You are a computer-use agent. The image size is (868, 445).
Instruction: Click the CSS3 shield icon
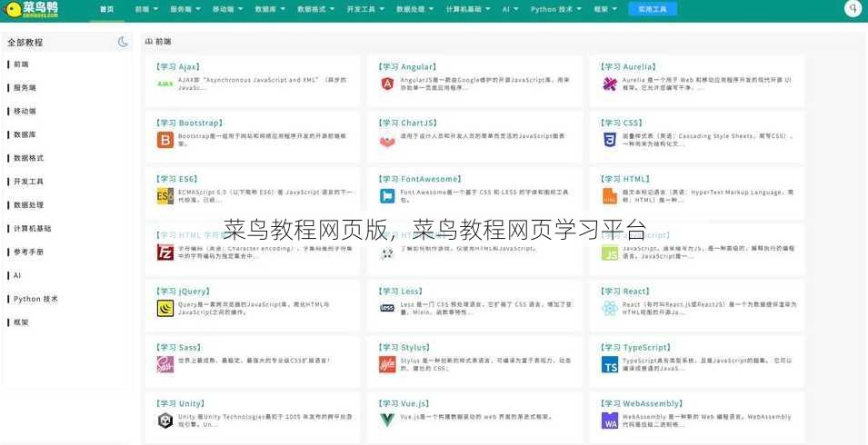click(610, 140)
